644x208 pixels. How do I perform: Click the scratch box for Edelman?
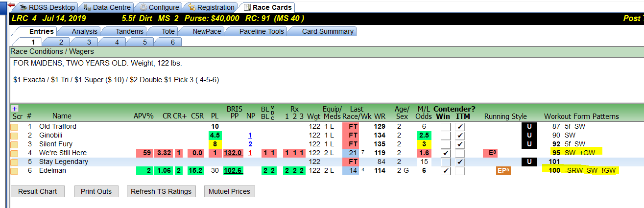pyautogui.click(x=15, y=171)
